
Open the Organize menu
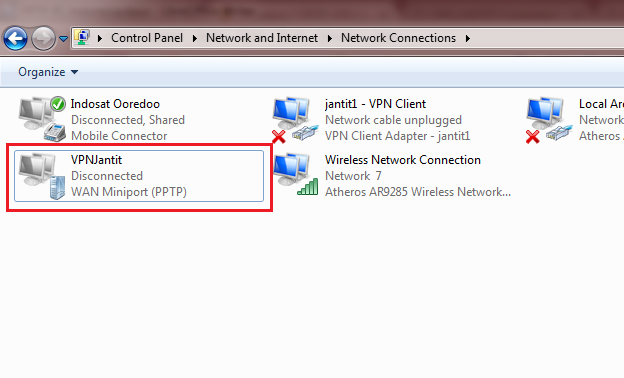click(x=48, y=72)
